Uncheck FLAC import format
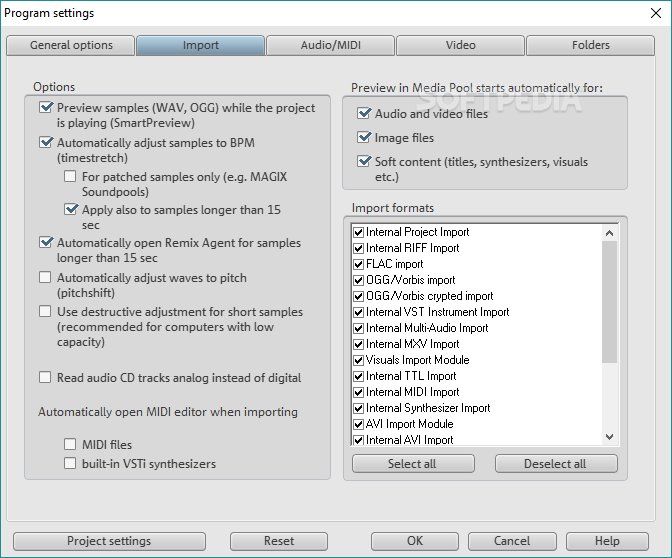 (358, 264)
